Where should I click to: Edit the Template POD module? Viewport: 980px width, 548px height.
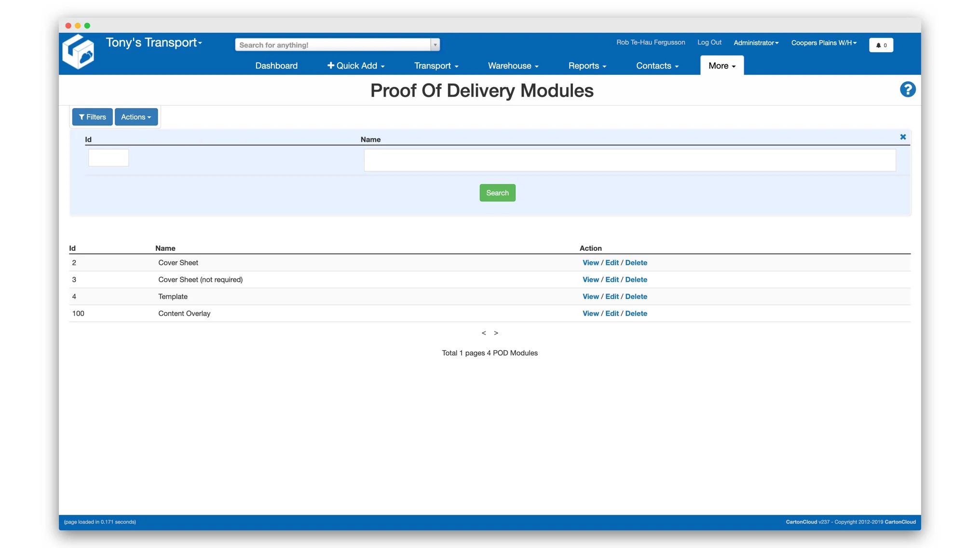click(612, 297)
